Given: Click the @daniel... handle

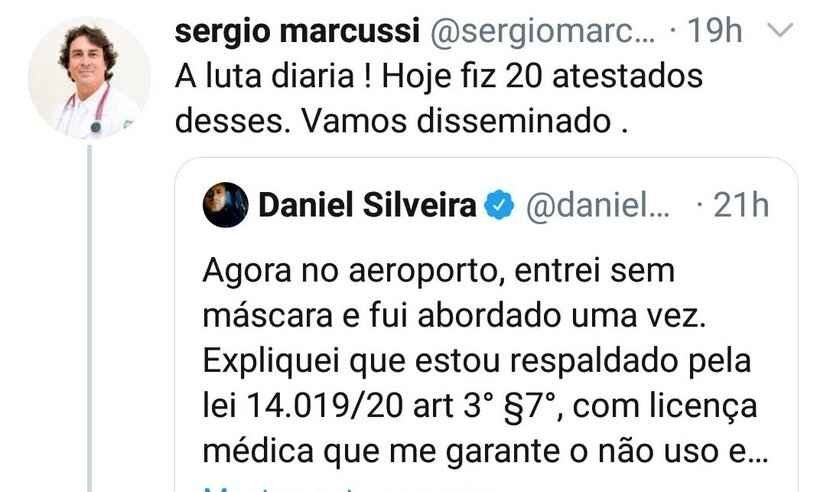Looking at the screenshot, I should click(x=598, y=205).
